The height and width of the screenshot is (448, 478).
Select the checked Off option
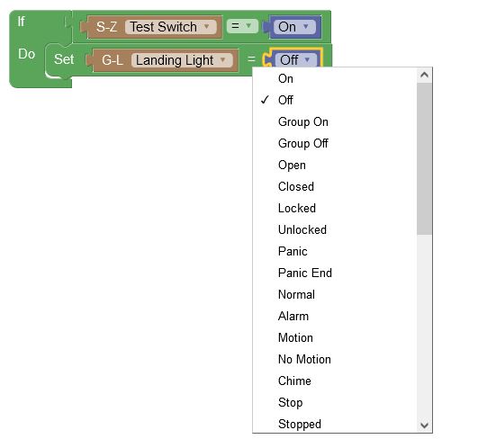tap(335, 100)
